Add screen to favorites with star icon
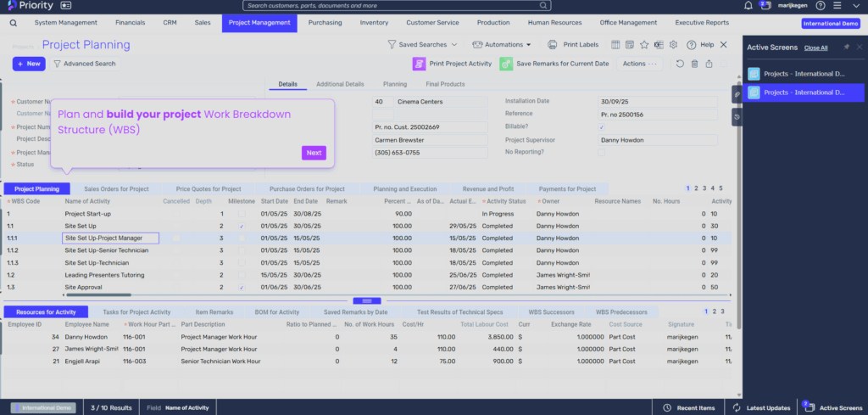Screen dimensions: 868x415 (x=644, y=44)
